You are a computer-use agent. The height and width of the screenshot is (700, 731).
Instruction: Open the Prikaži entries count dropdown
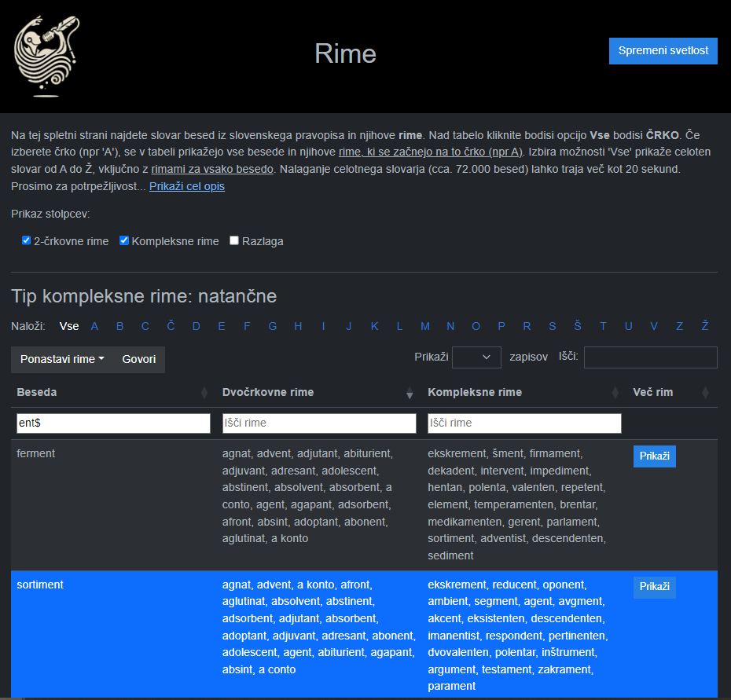click(x=477, y=357)
